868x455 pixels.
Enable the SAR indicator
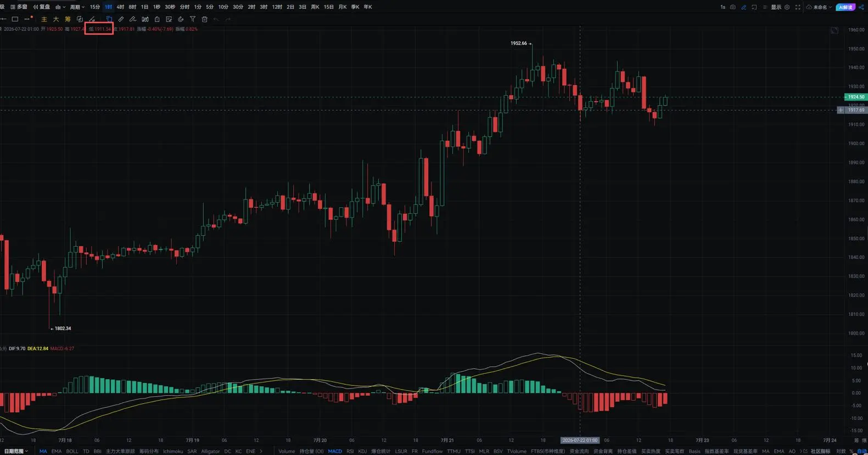[192, 451]
